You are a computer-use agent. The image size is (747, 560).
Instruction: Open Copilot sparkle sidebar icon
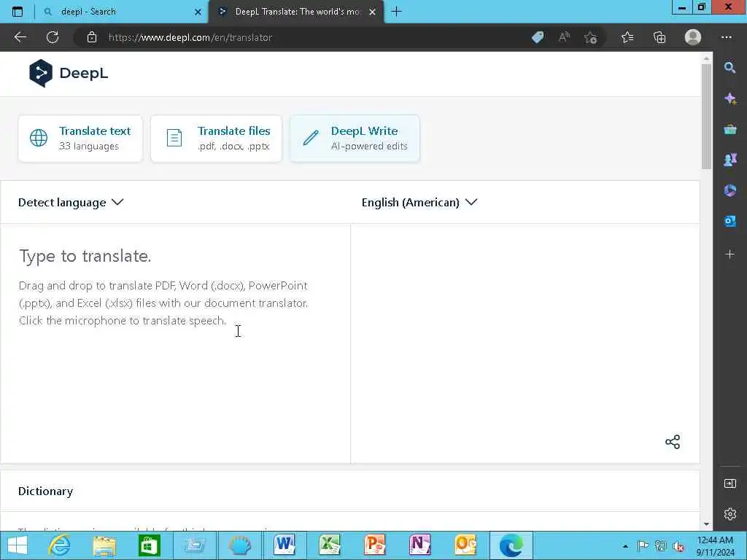729,98
